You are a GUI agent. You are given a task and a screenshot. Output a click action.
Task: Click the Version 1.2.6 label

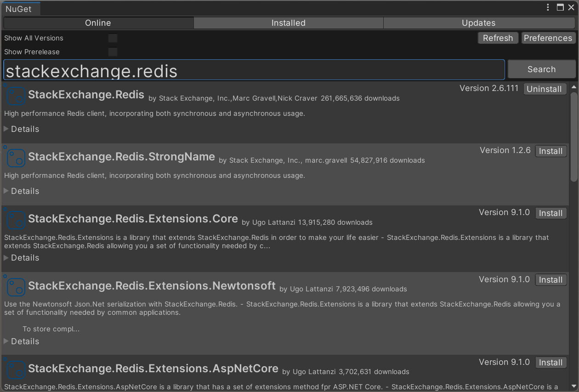[x=505, y=150]
